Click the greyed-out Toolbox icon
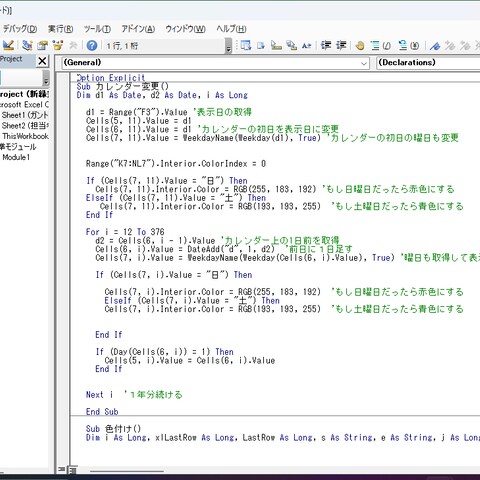The width and height of the screenshot is (480, 480). 73,45
